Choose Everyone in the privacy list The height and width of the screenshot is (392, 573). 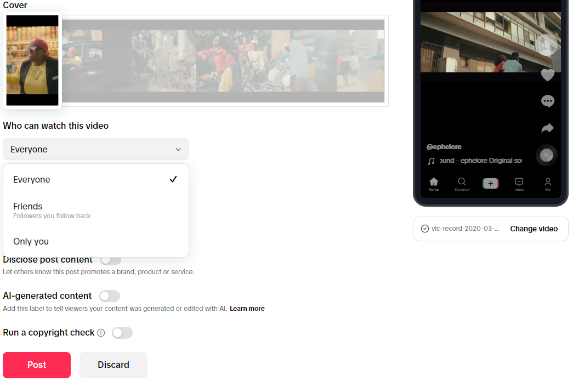(x=96, y=179)
